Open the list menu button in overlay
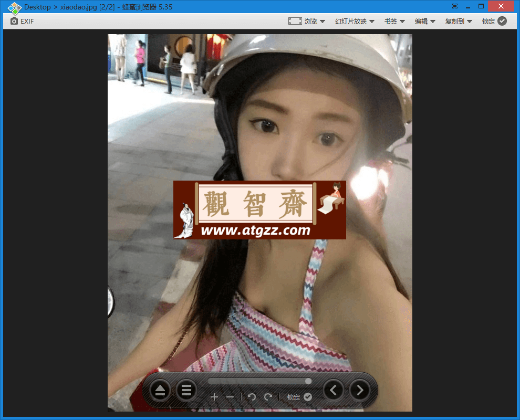The height and width of the screenshot is (420, 520). (186, 390)
